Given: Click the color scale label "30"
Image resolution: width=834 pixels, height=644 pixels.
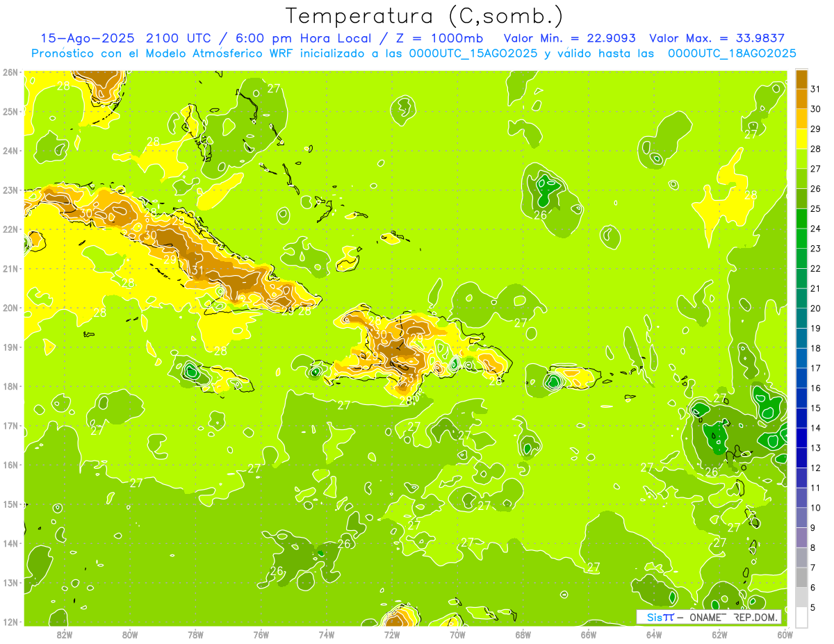Looking at the screenshot, I should (815, 109).
